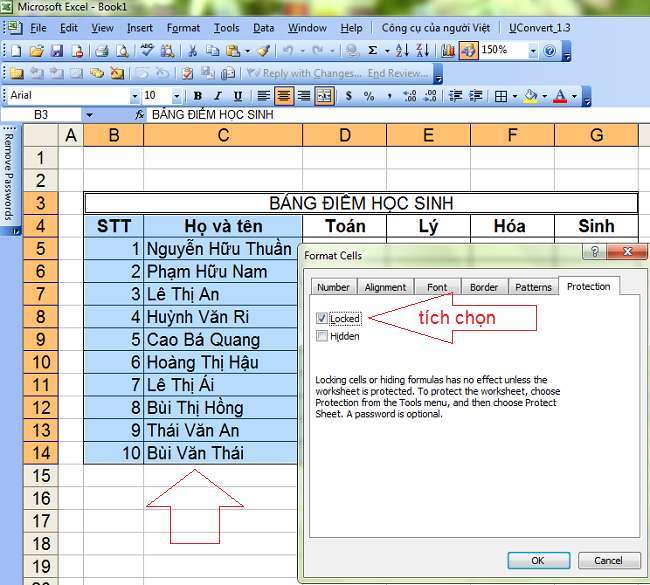Open the Format menu
This screenshot has width=650, height=585.
[183, 28]
